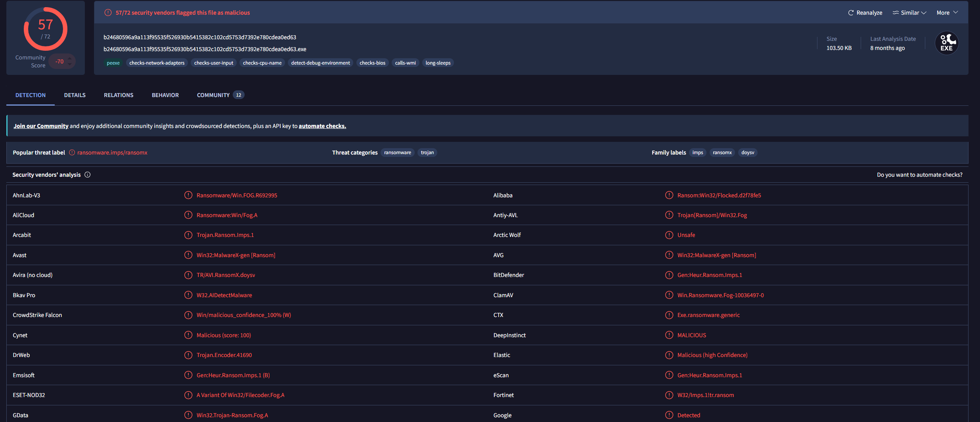Follow the Join our Community link
Viewport: 980px width, 422px height.
tap(41, 126)
